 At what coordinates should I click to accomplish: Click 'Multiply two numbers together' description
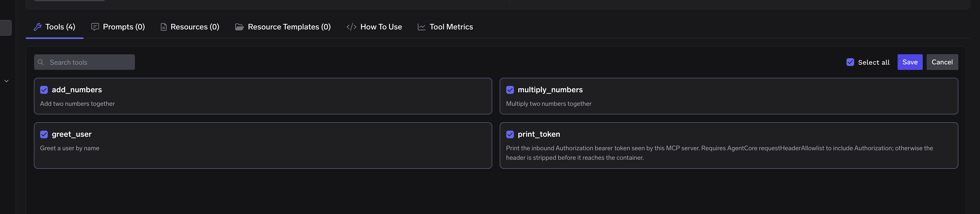coord(548,104)
